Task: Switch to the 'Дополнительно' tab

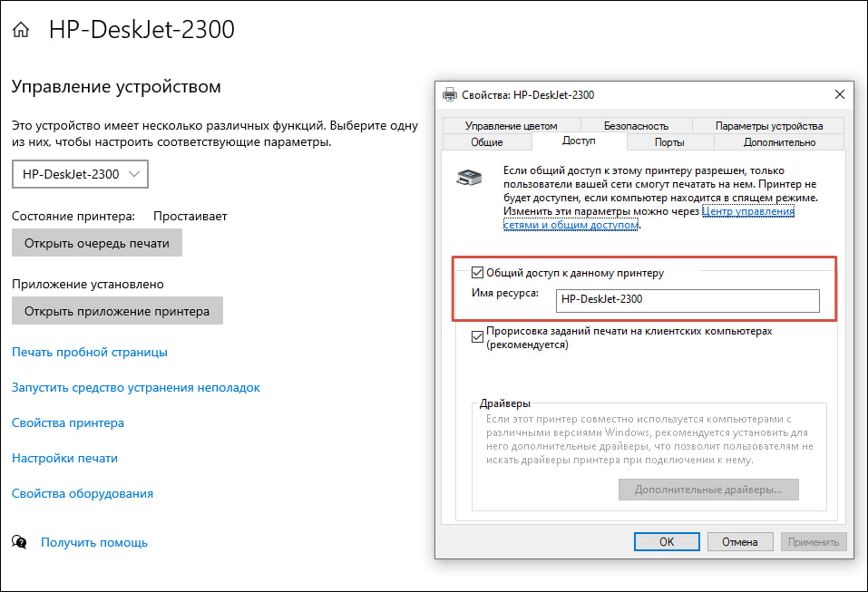Action: [779, 142]
